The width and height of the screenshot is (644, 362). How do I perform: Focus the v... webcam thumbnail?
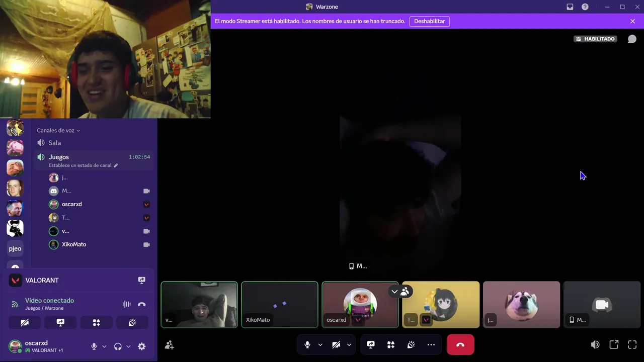(x=199, y=305)
